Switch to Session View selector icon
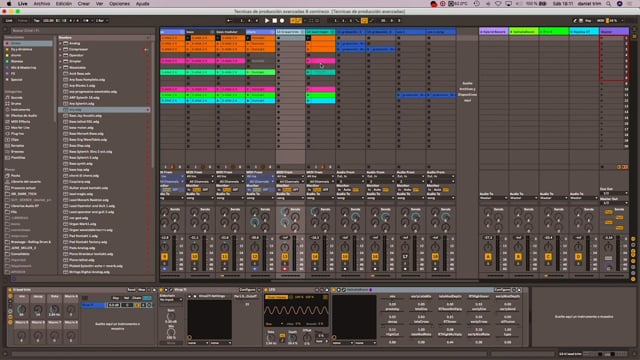 pyautogui.click(x=634, y=36)
